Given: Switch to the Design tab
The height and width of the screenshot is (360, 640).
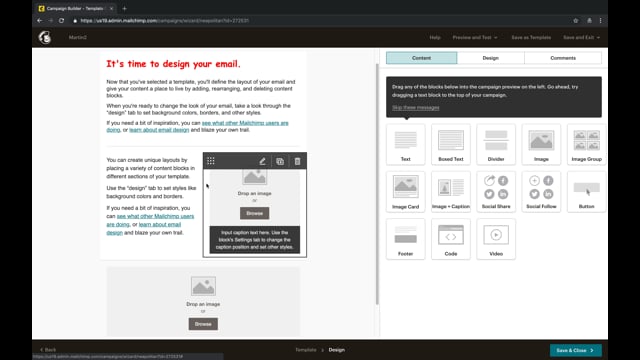Looking at the screenshot, I should [491, 58].
